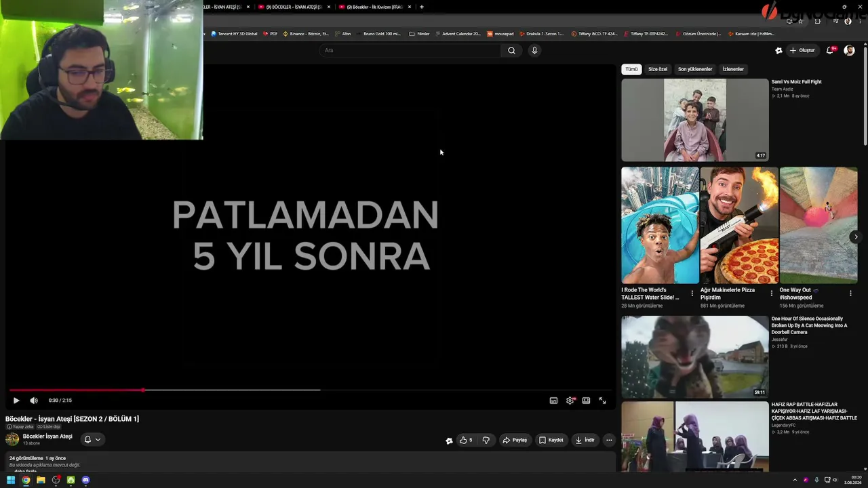Screen dimensions: 868x488
Task: Open the notification bell dropdown for the channel
Action: 92,439
